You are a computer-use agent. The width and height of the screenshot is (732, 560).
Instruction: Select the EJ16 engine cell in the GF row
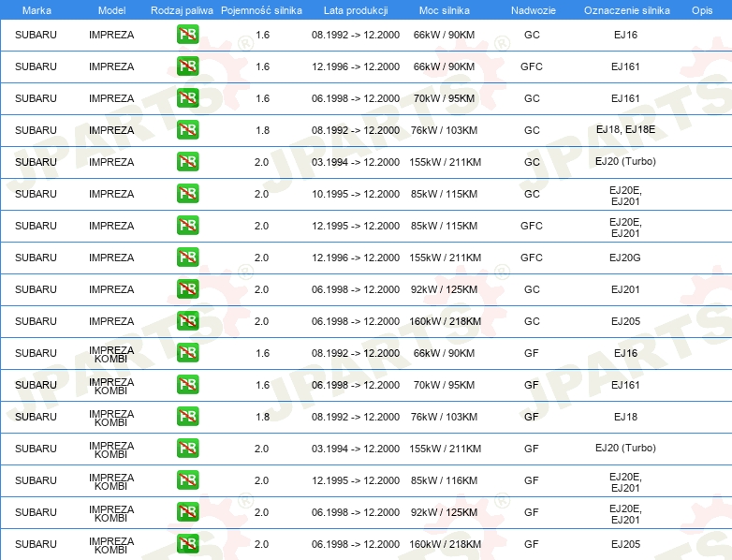(x=625, y=353)
